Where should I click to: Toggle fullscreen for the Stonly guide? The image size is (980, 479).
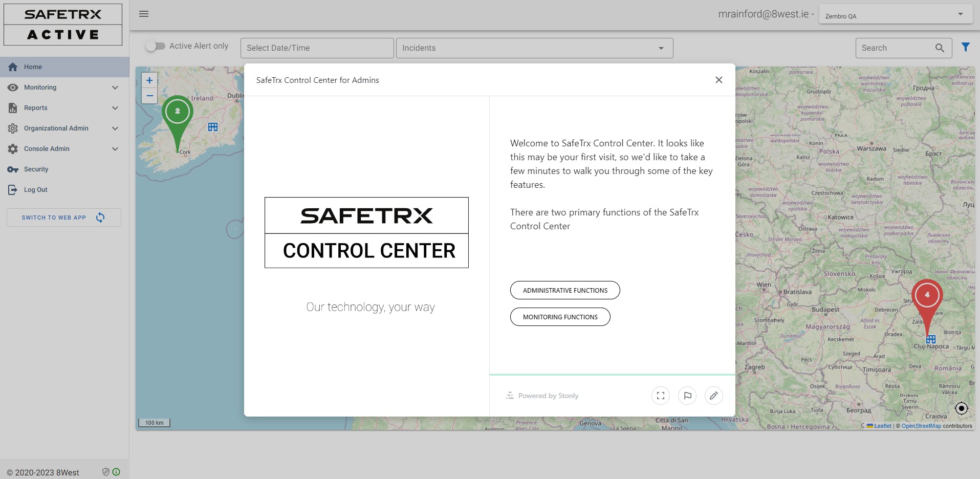tap(661, 396)
